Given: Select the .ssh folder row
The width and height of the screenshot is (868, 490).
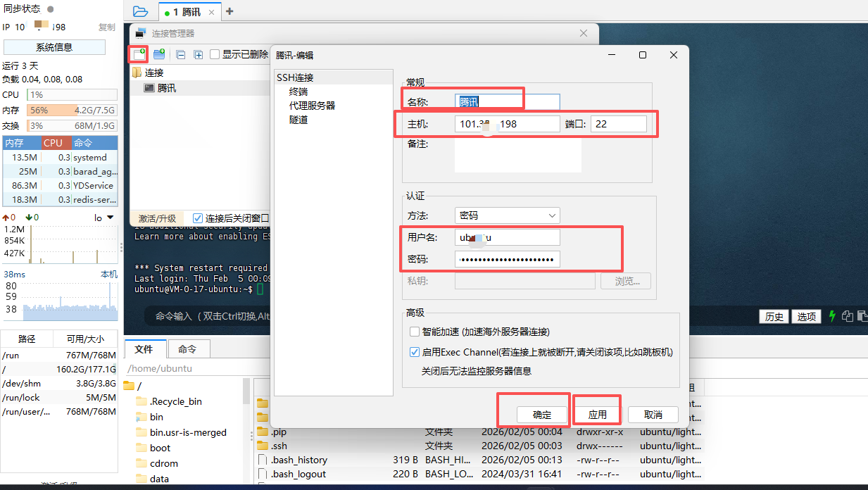Looking at the screenshot, I should [x=479, y=446].
